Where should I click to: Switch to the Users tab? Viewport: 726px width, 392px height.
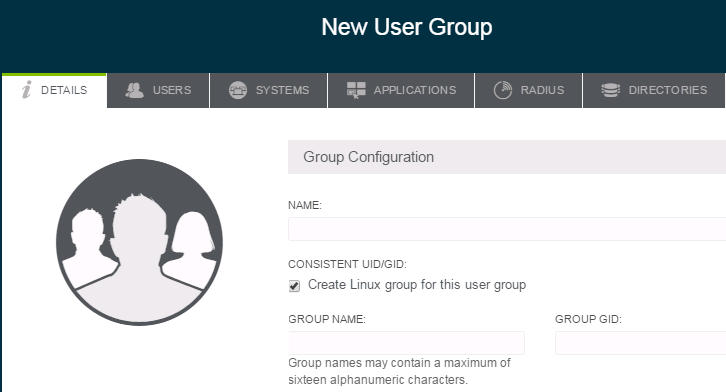coord(158,90)
